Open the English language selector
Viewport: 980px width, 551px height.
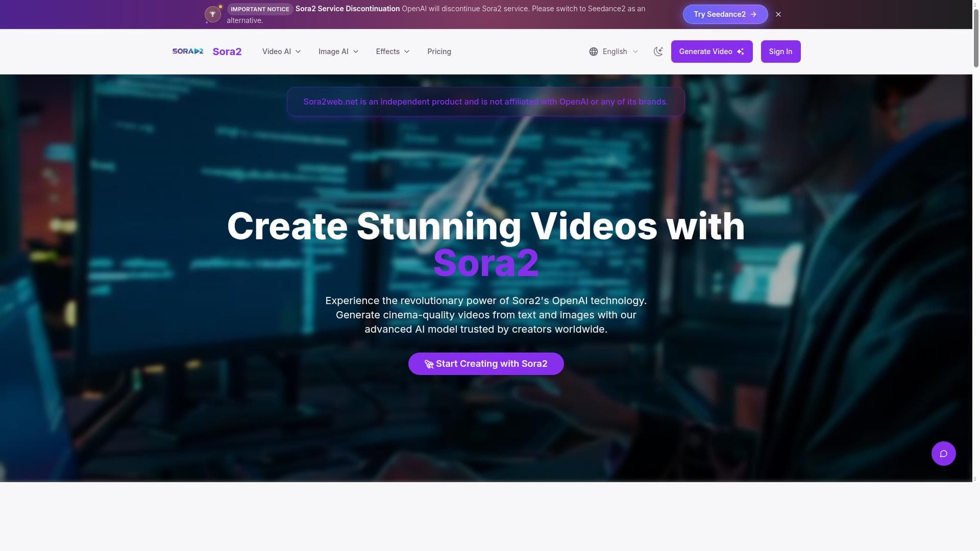(614, 52)
